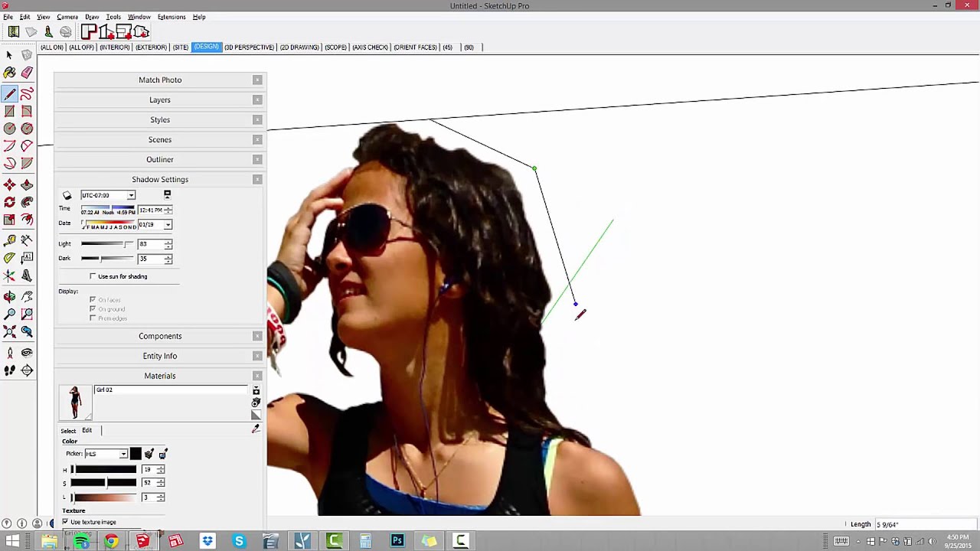Select the Freehand squiggle tool
980x551 pixels.
[27, 93]
